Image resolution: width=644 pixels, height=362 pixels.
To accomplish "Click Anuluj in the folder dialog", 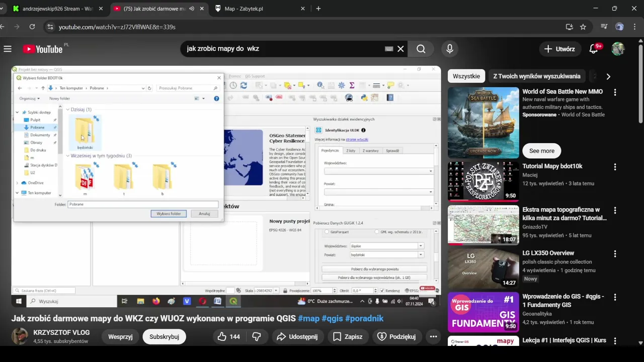I will pos(204,214).
